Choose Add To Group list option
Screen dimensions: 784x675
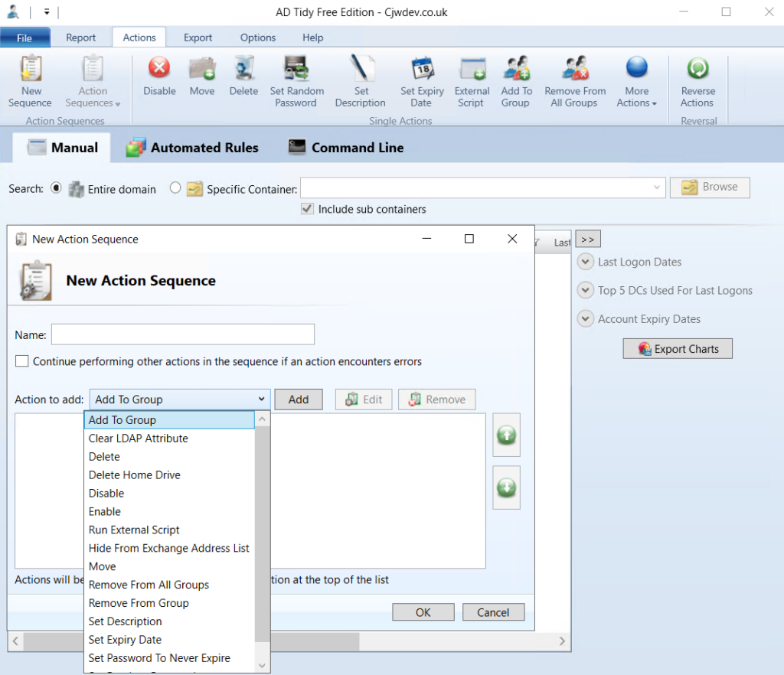[x=169, y=419]
